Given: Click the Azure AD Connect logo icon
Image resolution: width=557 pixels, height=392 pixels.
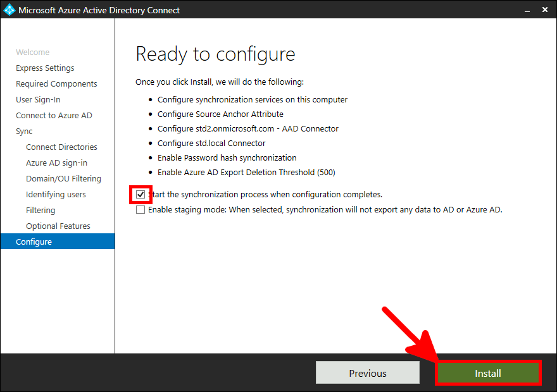Looking at the screenshot, I should pos(9,9).
